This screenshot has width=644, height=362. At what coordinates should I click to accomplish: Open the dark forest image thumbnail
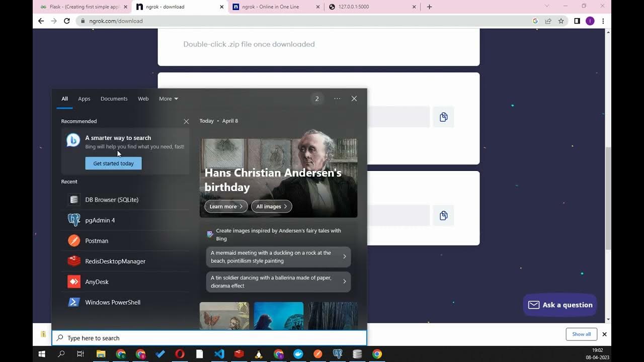click(x=333, y=316)
